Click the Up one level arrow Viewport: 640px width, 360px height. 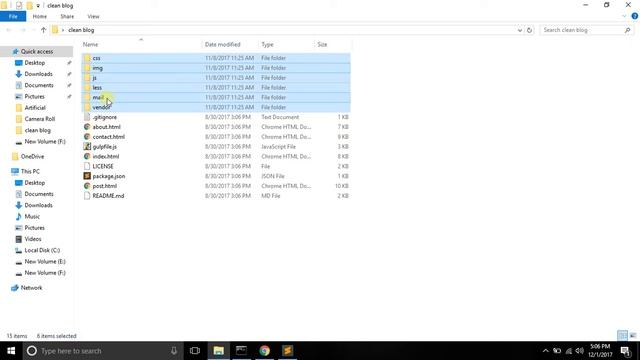[x=44, y=30]
